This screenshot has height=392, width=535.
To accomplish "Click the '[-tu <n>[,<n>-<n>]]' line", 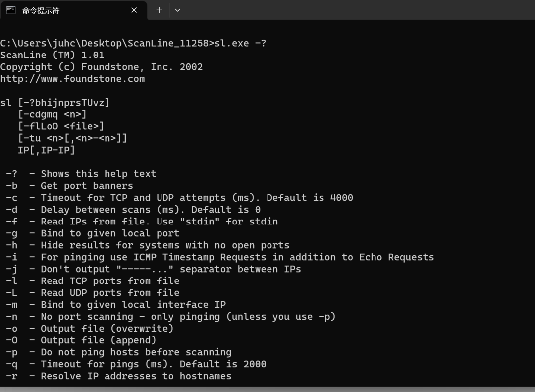I will click(72, 138).
